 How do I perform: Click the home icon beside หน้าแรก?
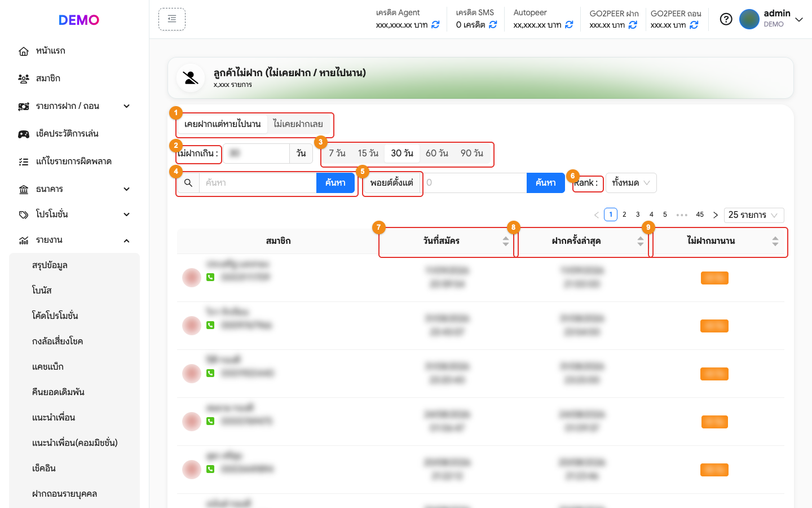pos(24,51)
